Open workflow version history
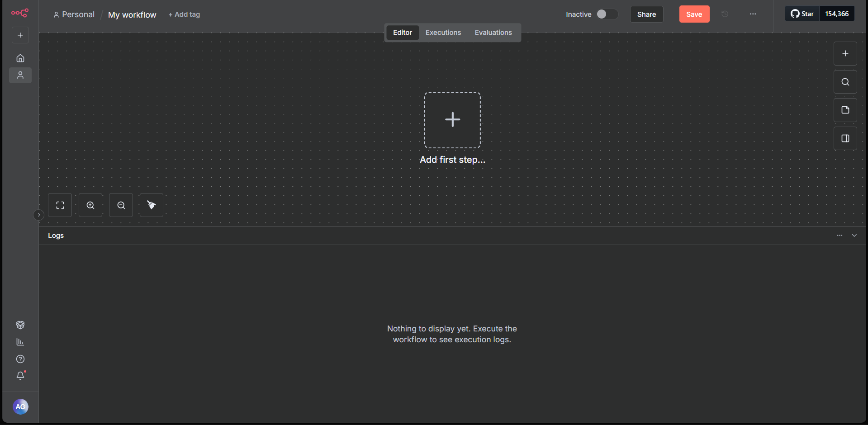Screen dimensions: 868x425 (725, 14)
